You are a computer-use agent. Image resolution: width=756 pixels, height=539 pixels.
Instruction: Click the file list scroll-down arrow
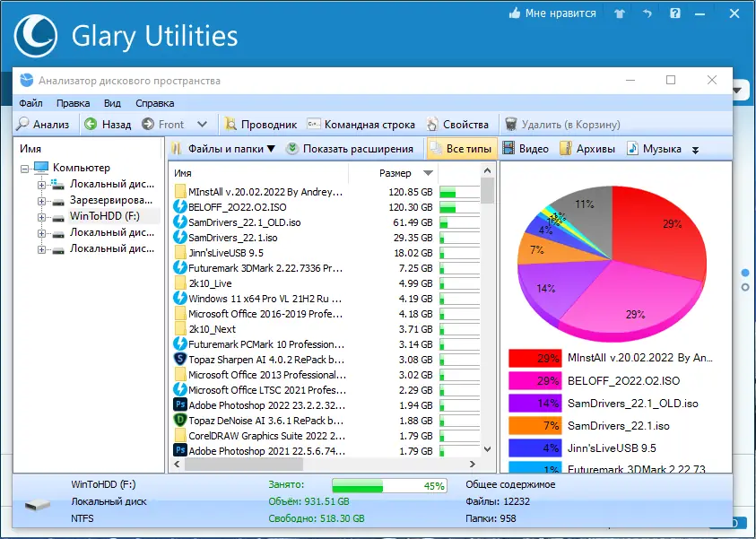coord(488,449)
